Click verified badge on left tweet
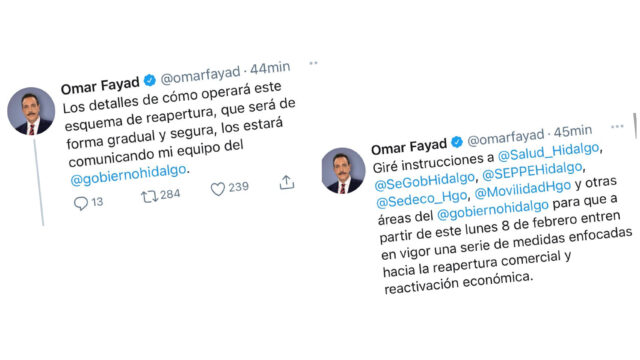 point(150,80)
